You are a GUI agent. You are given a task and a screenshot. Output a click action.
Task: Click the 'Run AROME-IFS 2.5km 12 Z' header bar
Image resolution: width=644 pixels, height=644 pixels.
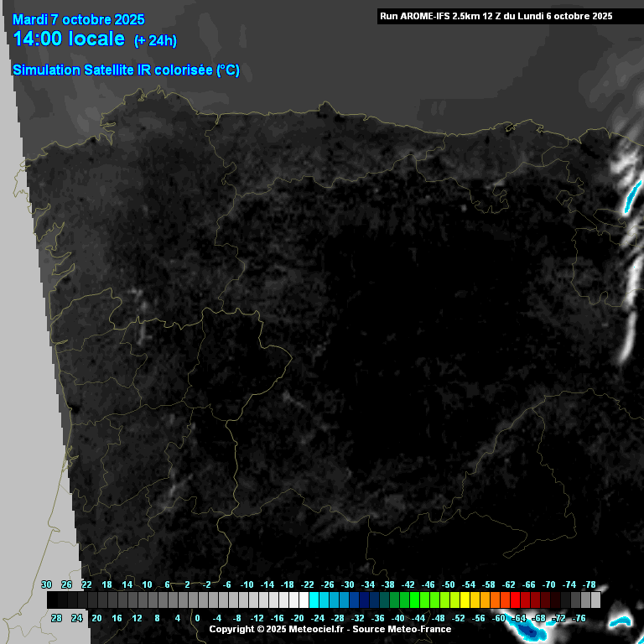[x=496, y=16]
